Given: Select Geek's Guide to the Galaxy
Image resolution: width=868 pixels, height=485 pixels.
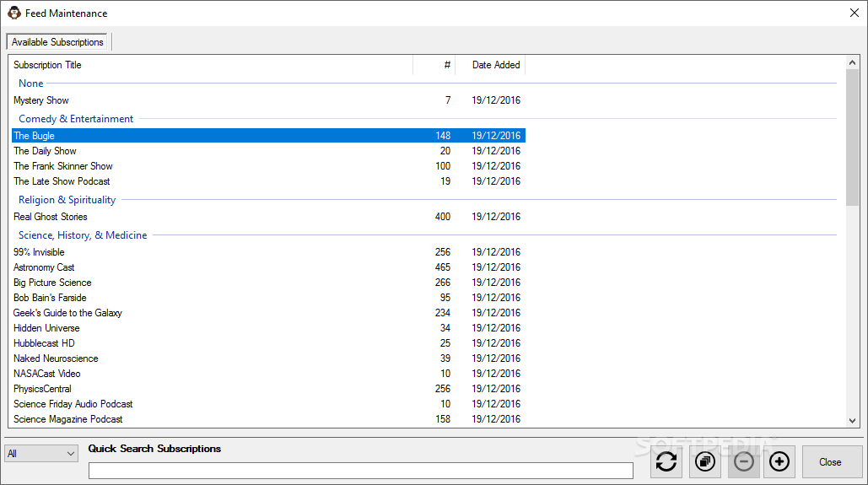Looking at the screenshot, I should coord(268,313).
